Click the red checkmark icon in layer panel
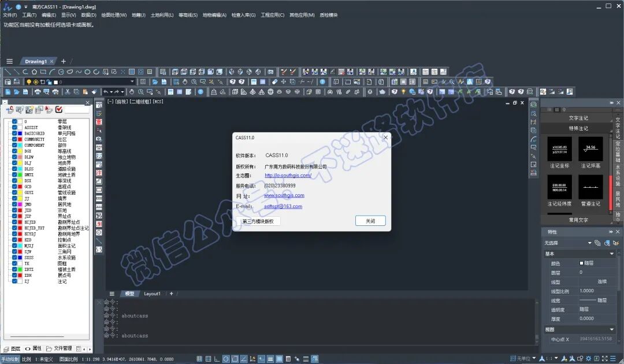 point(59,109)
